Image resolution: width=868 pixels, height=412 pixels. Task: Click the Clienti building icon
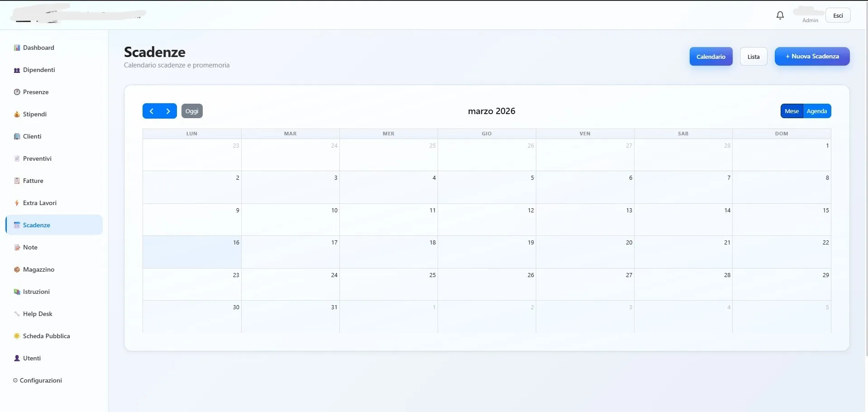(x=17, y=136)
